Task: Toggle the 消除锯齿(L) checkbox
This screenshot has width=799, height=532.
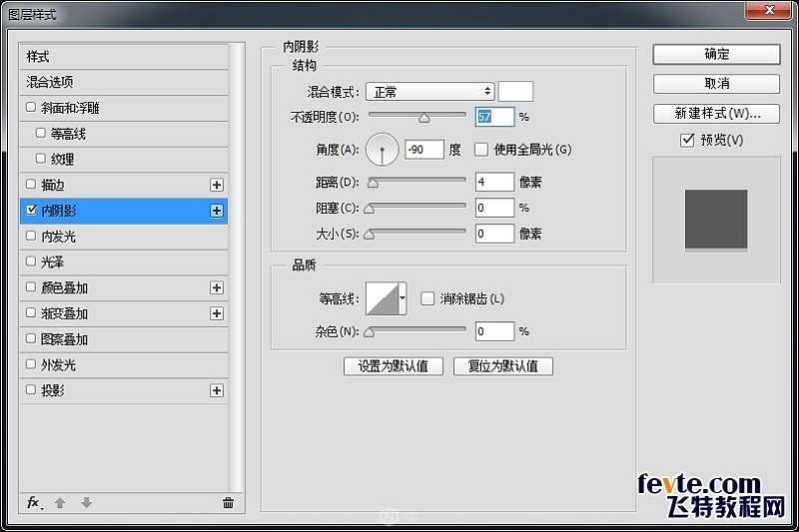Action: [x=427, y=298]
